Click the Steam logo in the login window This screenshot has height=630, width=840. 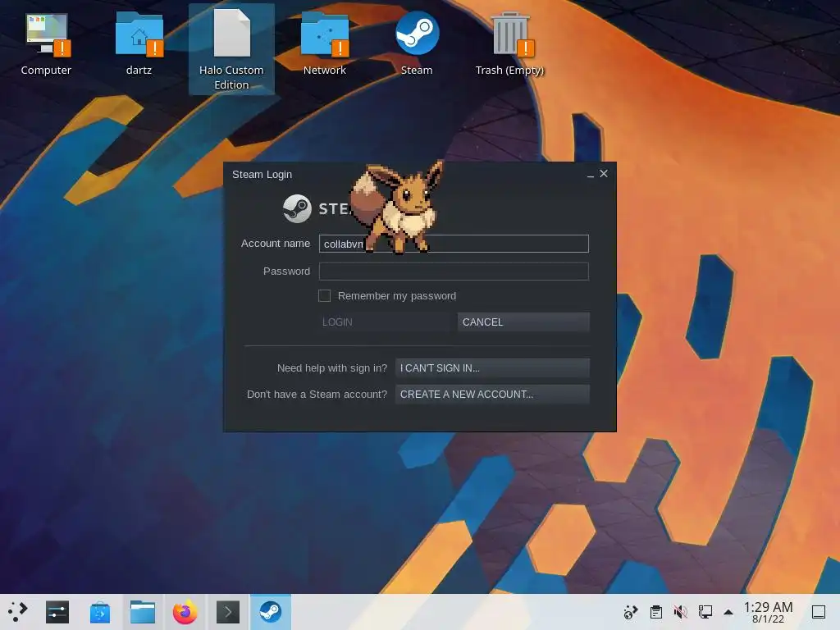coord(297,208)
